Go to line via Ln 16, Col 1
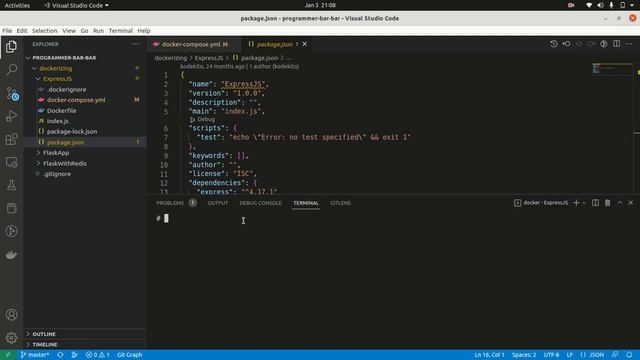The width and height of the screenshot is (640, 360). coord(489,355)
